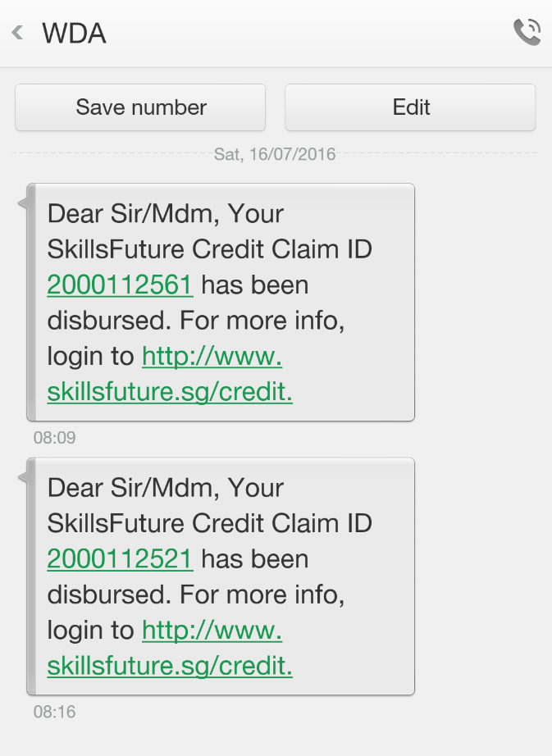This screenshot has width=552, height=756.
Task: Tap the 08:16 timestamp
Action: (x=54, y=712)
